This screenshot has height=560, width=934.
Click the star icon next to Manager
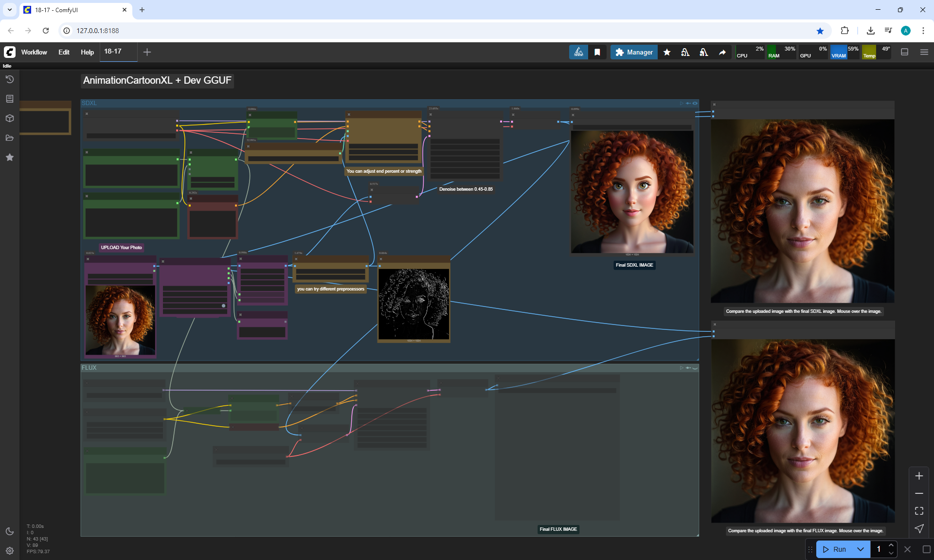tap(667, 52)
